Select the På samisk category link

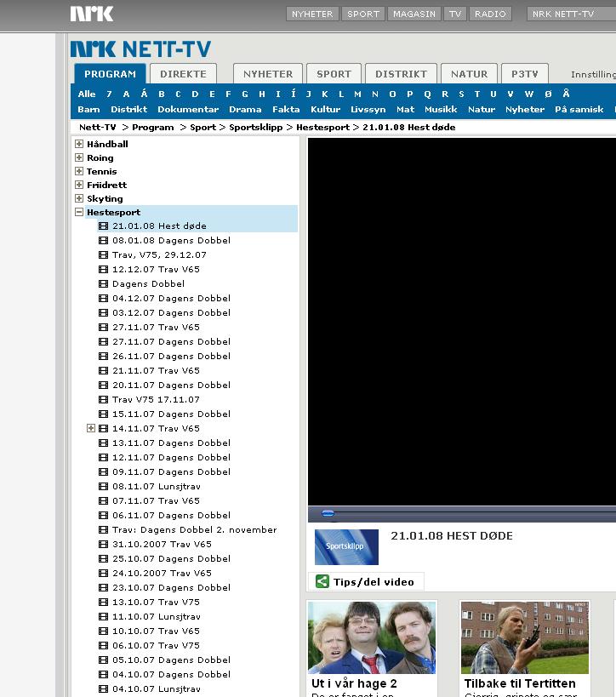coord(579,109)
